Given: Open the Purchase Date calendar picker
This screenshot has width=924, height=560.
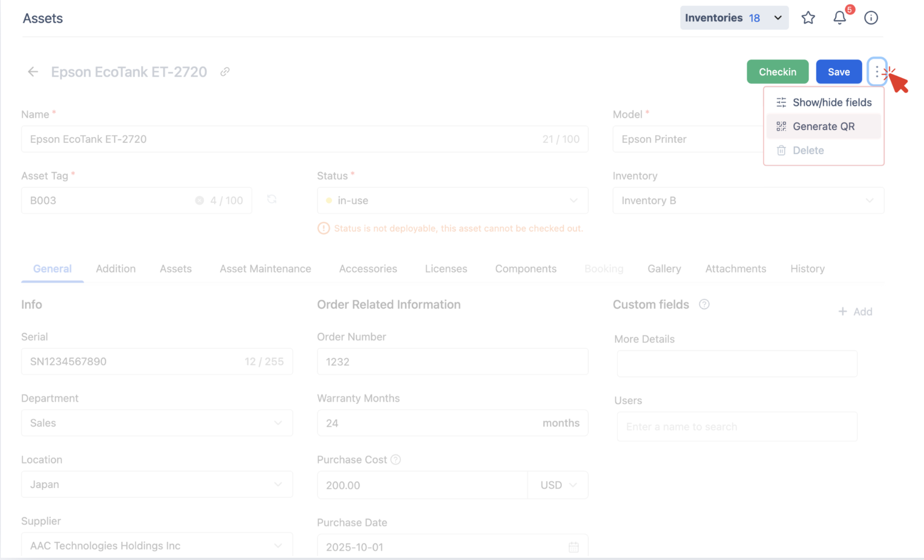Looking at the screenshot, I should click(573, 547).
